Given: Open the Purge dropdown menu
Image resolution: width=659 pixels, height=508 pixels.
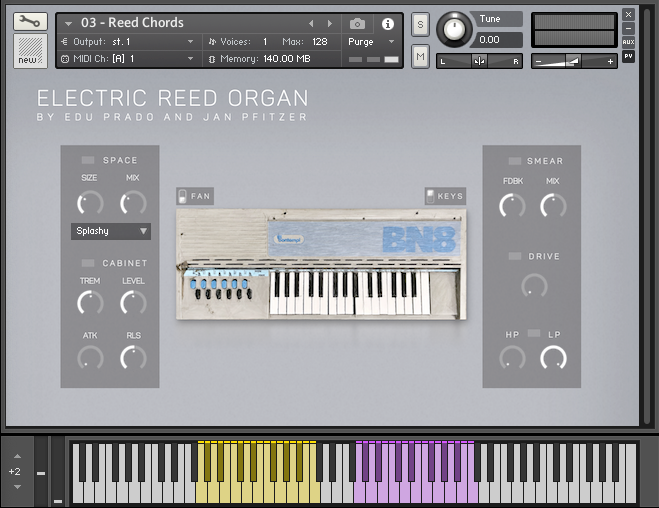Looking at the screenshot, I should tap(372, 42).
